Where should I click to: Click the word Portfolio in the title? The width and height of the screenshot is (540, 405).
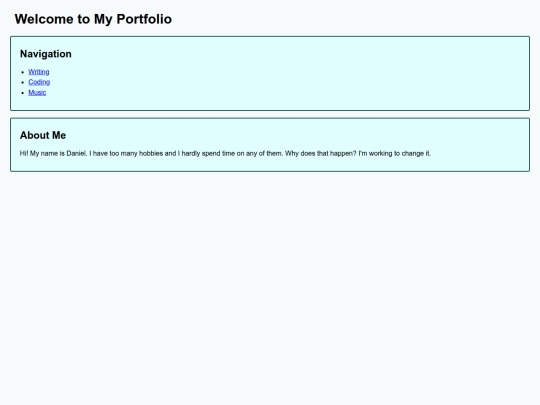pyautogui.click(x=144, y=19)
